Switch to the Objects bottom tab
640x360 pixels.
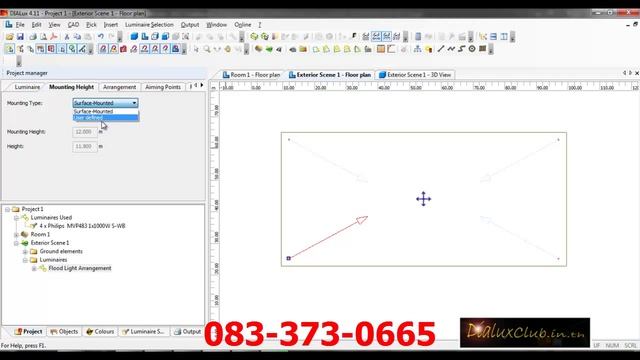(x=64, y=331)
